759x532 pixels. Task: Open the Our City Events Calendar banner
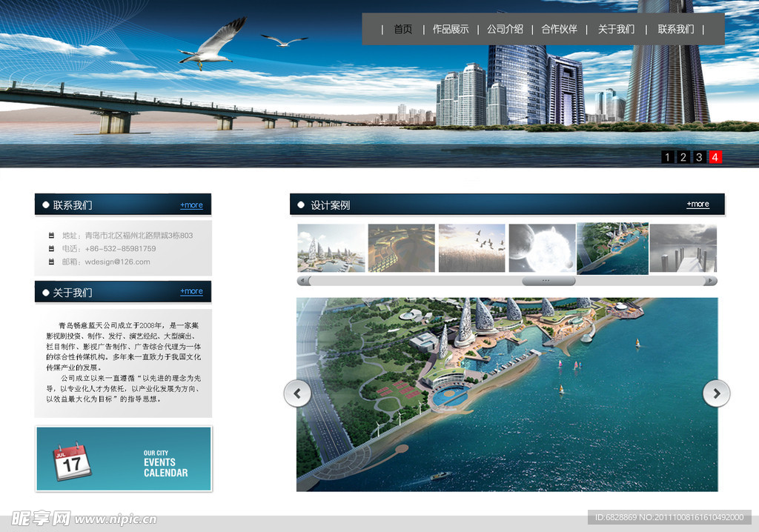coord(124,459)
